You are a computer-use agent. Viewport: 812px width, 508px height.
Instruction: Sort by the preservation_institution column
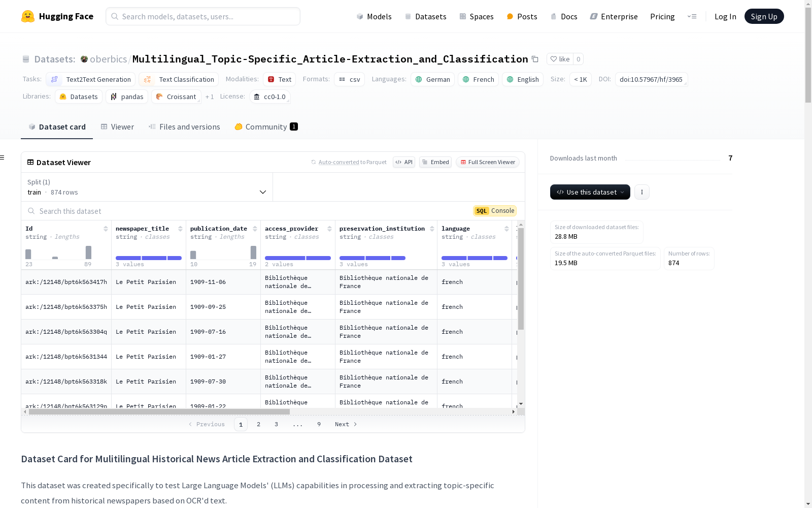tap(432, 229)
